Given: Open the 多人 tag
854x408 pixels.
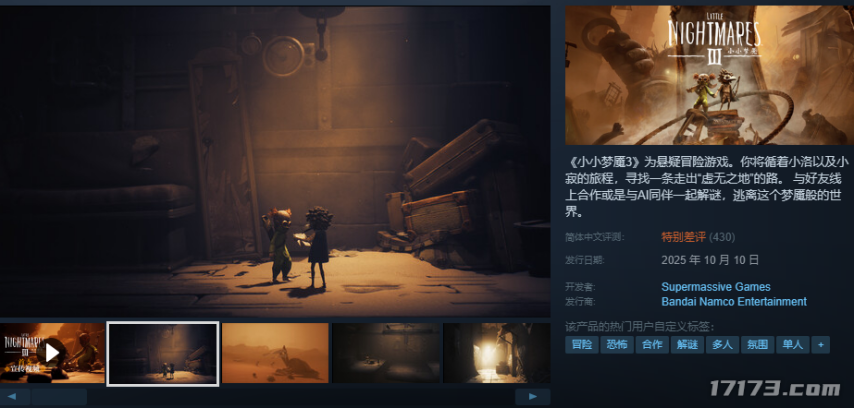Looking at the screenshot, I should pos(722,344).
